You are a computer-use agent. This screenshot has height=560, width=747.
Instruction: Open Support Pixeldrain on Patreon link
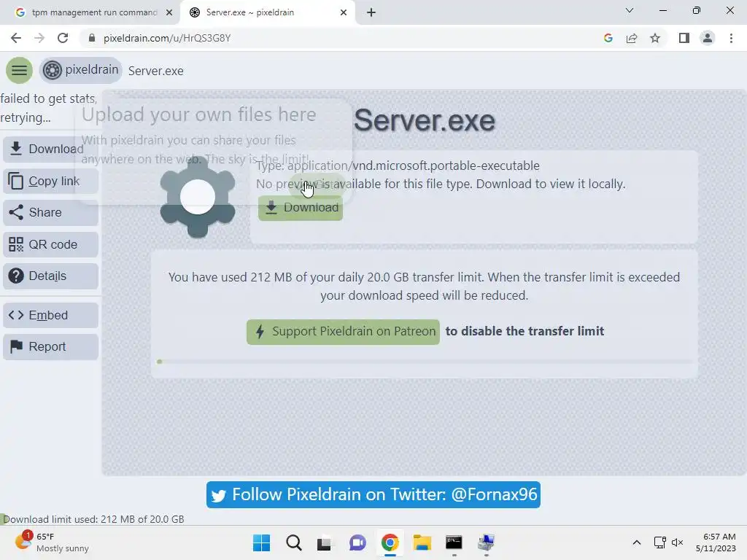[x=343, y=332]
